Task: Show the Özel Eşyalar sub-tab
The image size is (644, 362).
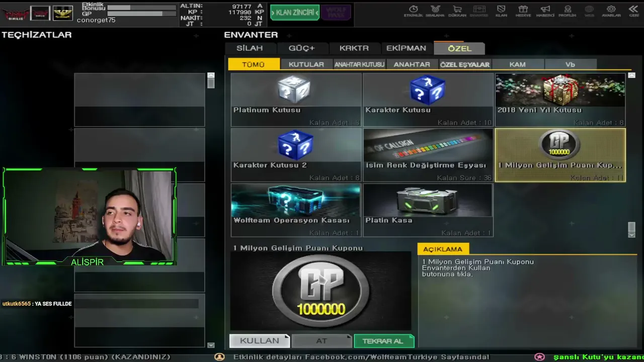Action: click(x=464, y=64)
